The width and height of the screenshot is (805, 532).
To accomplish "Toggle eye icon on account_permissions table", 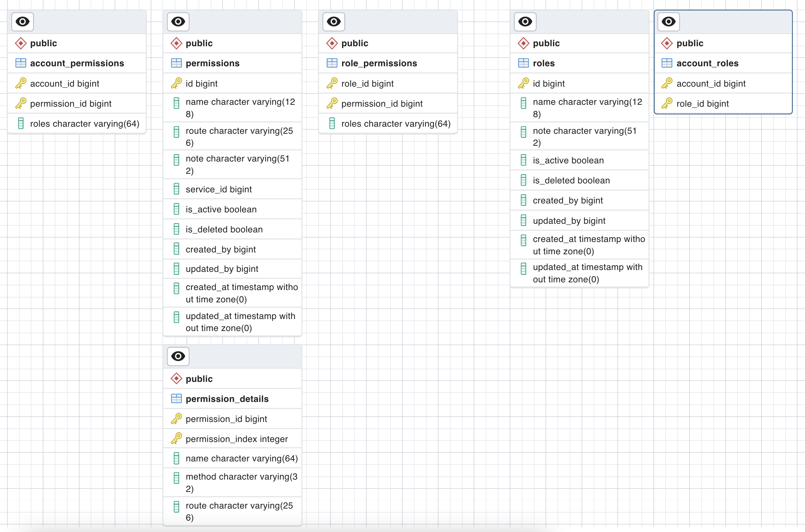I will pos(23,22).
